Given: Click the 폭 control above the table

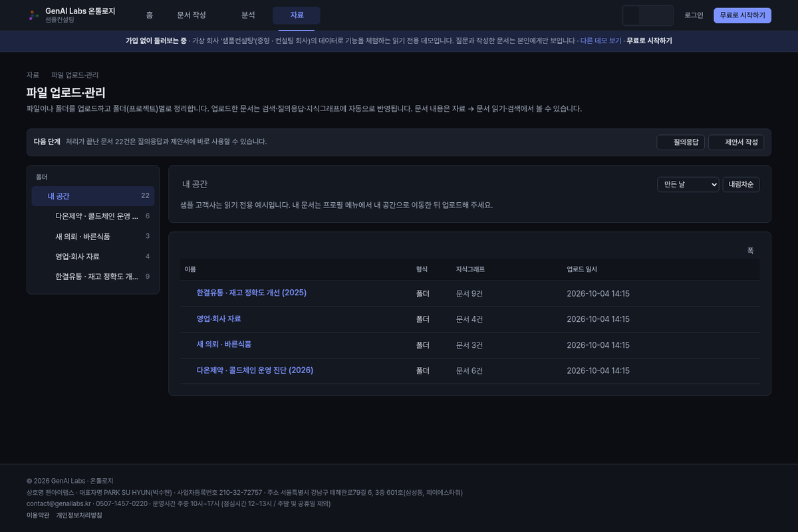Looking at the screenshot, I should [x=750, y=251].
